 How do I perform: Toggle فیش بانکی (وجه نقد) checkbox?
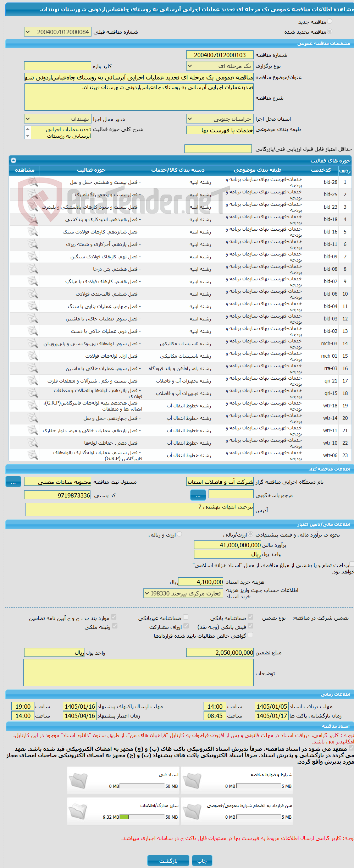click(250, 626)
